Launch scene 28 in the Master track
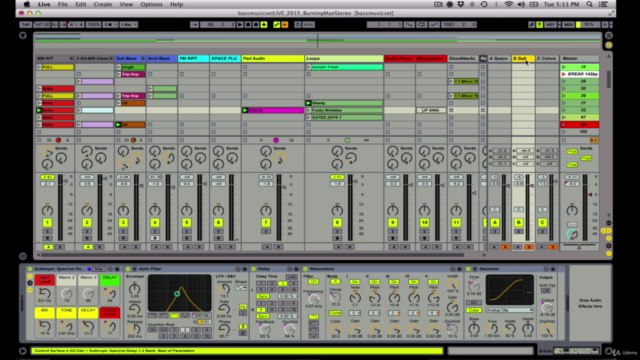The image size is (640, 360). coord(564,67)
